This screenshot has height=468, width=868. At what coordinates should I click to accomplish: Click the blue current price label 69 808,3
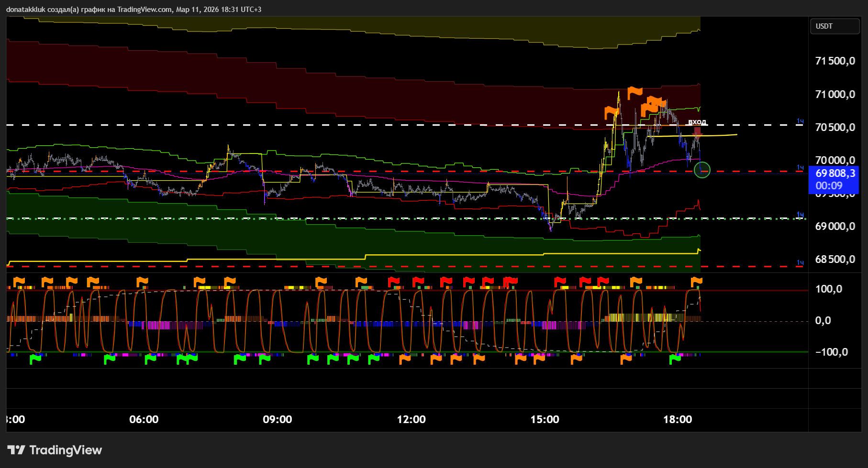[x=833, y=179]
